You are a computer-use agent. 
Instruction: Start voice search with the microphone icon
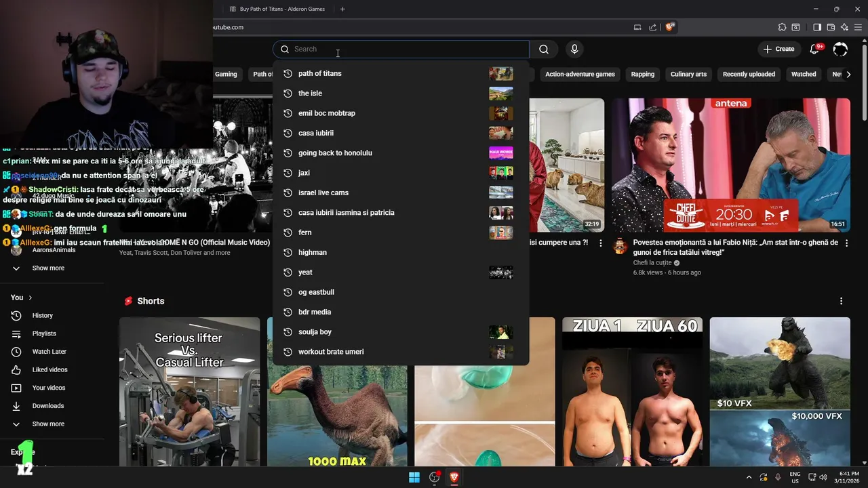click(574, 49)
